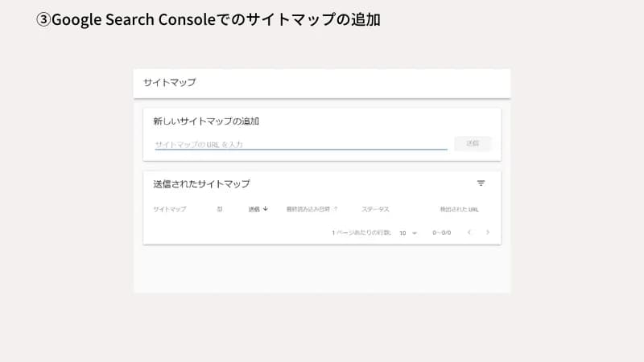Screen dimensions: 644x362
Task: Sort by the 送信 column header
Action: pyautogui.click(x=254, y=209)
